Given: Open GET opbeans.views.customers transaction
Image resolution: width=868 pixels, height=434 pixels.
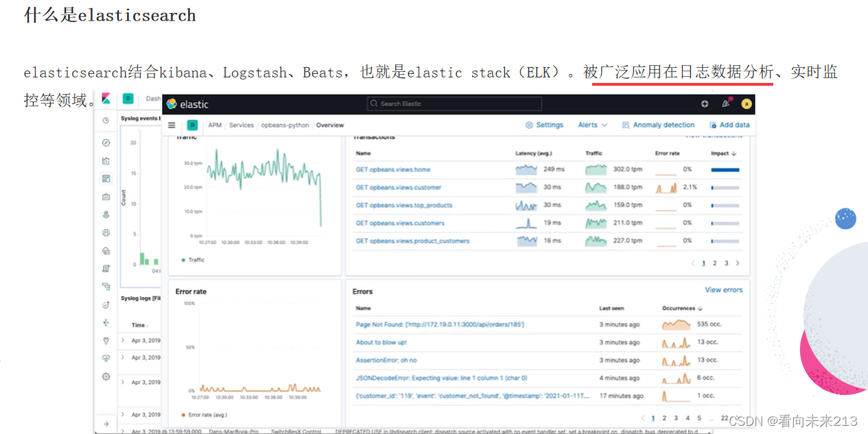Looking at the screenshot, I should [400, 223].
